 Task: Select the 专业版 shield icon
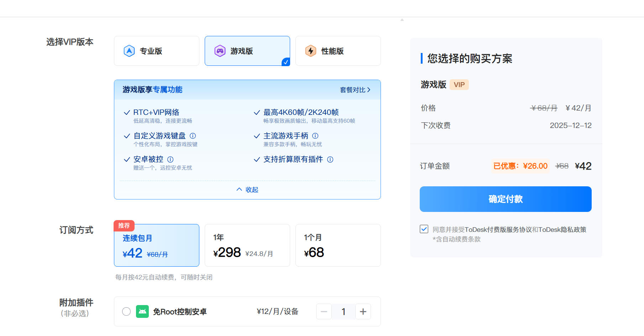[x=129, y=50]
